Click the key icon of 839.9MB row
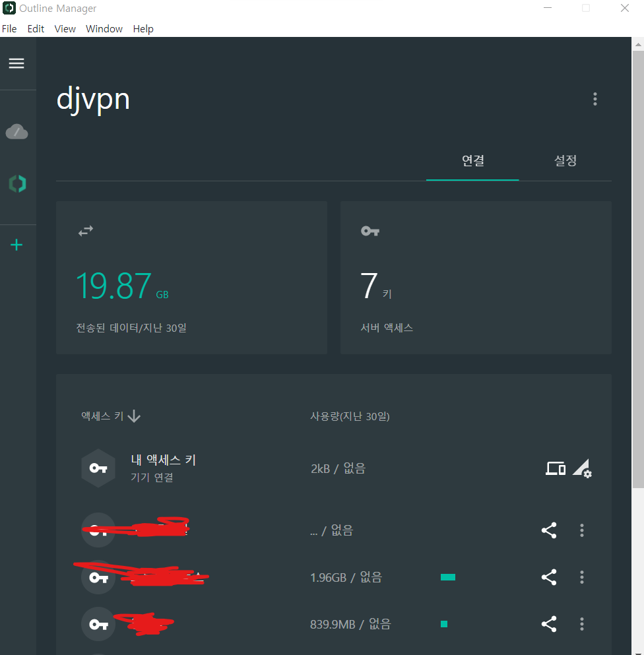 [x=98, y=624]
